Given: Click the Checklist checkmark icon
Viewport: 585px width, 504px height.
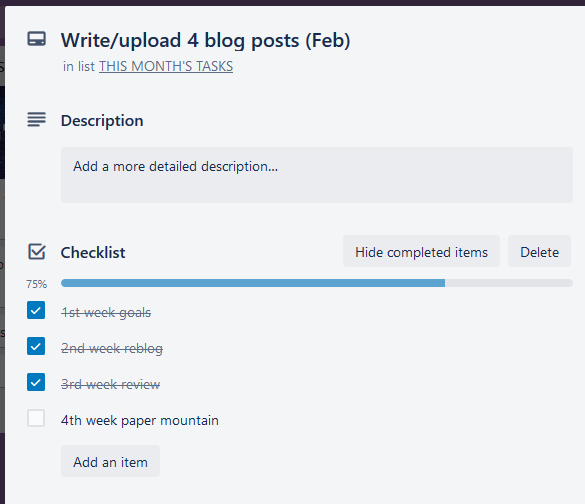Looking at the screenshot, I should coord(37,252).
